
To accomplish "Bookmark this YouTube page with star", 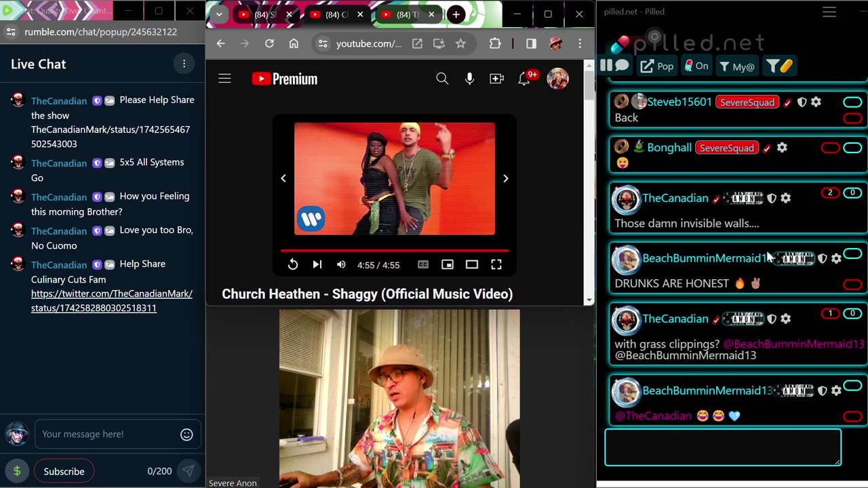I will pyautogui.click(x=460, y=43).
